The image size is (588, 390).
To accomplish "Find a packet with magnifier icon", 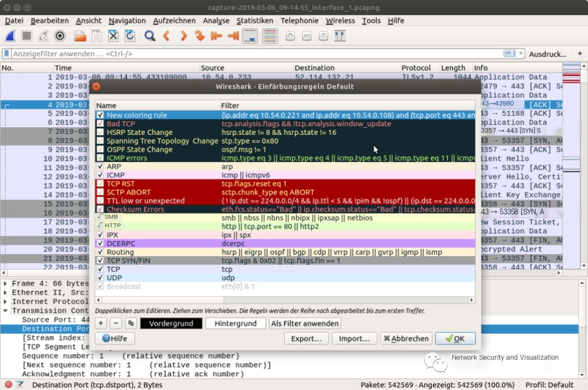I will (x=150, y=36).
